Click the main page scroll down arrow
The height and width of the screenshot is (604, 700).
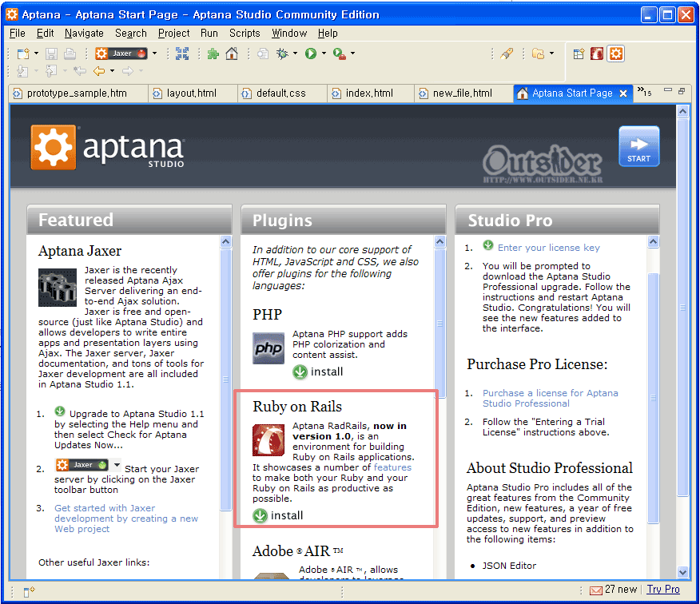[682, 572]
